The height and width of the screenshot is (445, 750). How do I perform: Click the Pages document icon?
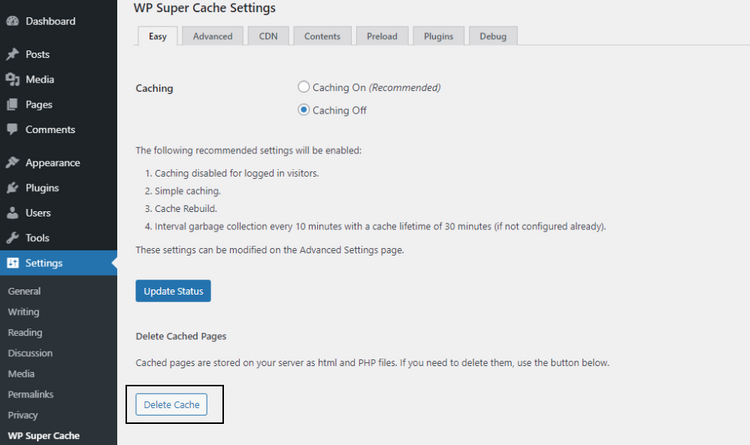[x=12, y=104]
